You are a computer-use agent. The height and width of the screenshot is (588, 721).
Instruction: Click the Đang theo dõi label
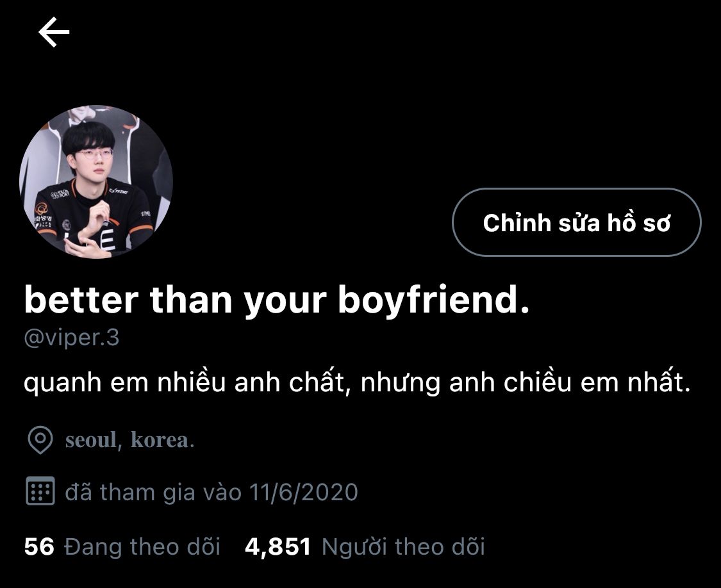pos(142,546)
